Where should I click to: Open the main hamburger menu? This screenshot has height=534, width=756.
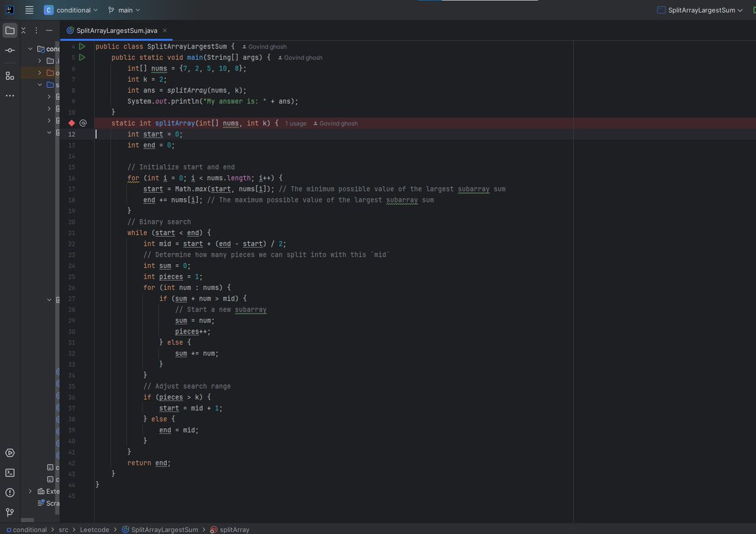(x=29, y=10)
